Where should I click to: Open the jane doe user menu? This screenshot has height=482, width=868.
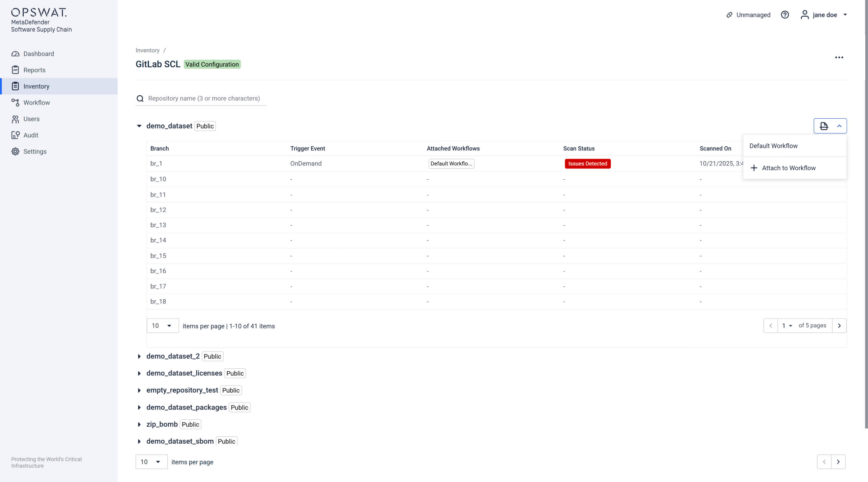(x=824, y=15)
